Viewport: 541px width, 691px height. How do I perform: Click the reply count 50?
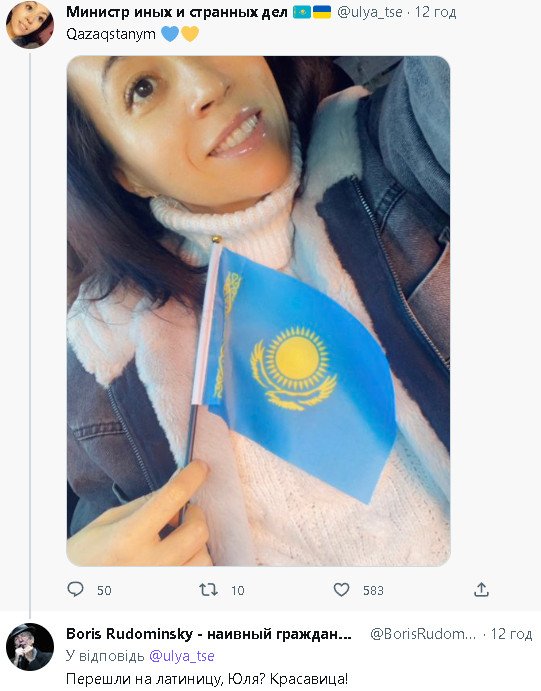(x=104, y=591)
